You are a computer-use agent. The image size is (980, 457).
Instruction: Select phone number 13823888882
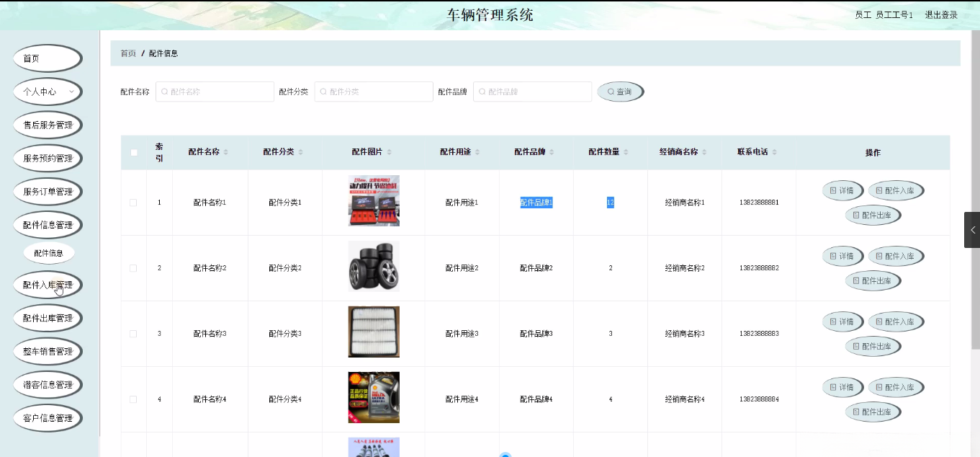tap(759, 268)
